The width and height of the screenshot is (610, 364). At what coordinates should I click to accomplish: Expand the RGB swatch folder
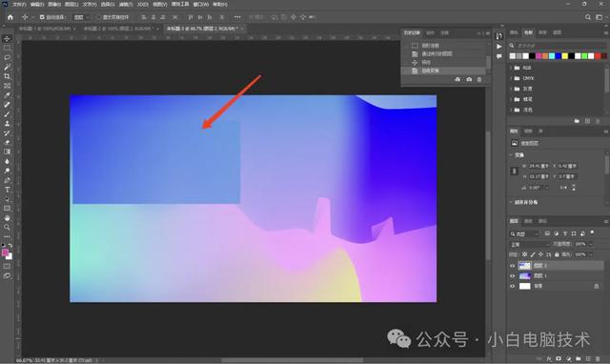[511, 68]
